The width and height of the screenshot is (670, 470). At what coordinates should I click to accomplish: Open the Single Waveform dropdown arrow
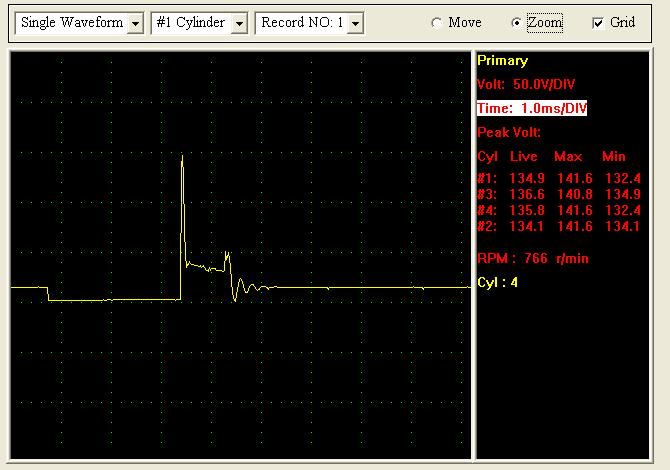[x=135, y=23]
